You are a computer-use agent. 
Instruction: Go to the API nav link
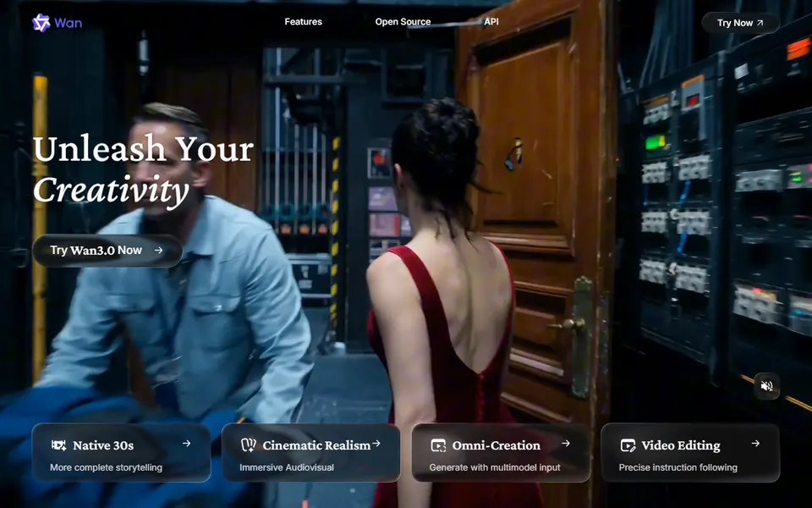491,22
